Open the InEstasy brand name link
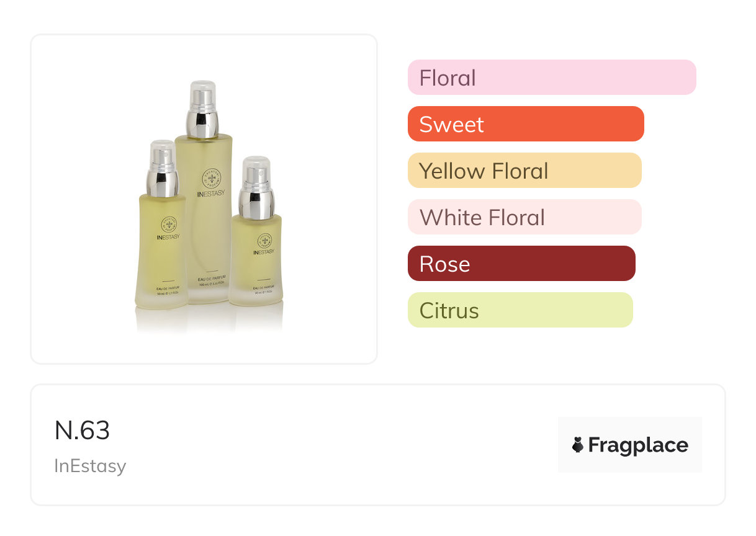Image resolution: width=756 pixels, height=536 pixels. click(x=90, y=466)
